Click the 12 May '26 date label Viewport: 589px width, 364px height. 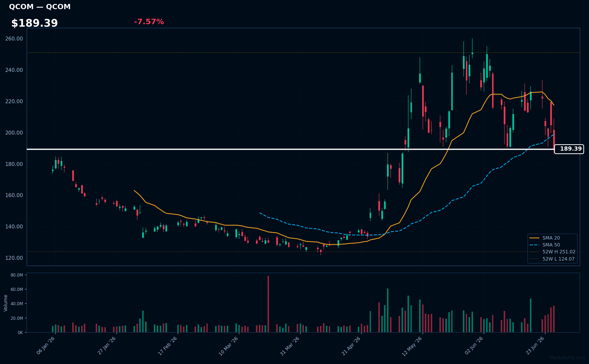point(412,346)
